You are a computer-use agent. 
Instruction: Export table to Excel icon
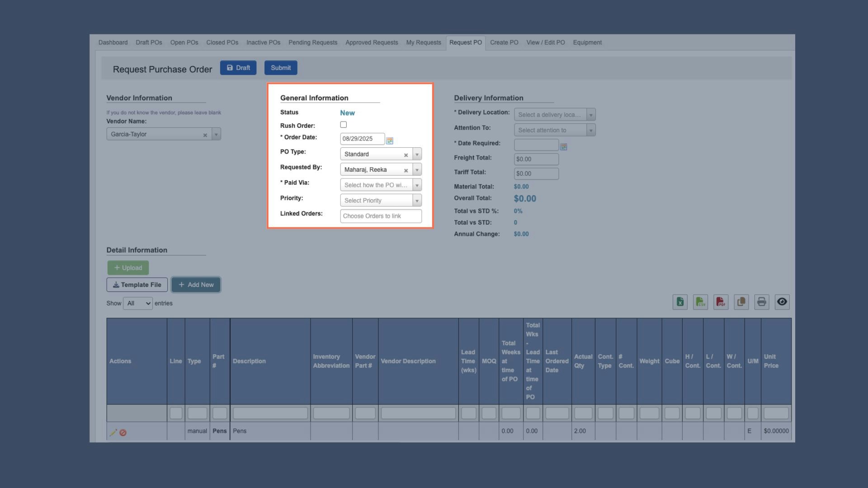[680, 302]
